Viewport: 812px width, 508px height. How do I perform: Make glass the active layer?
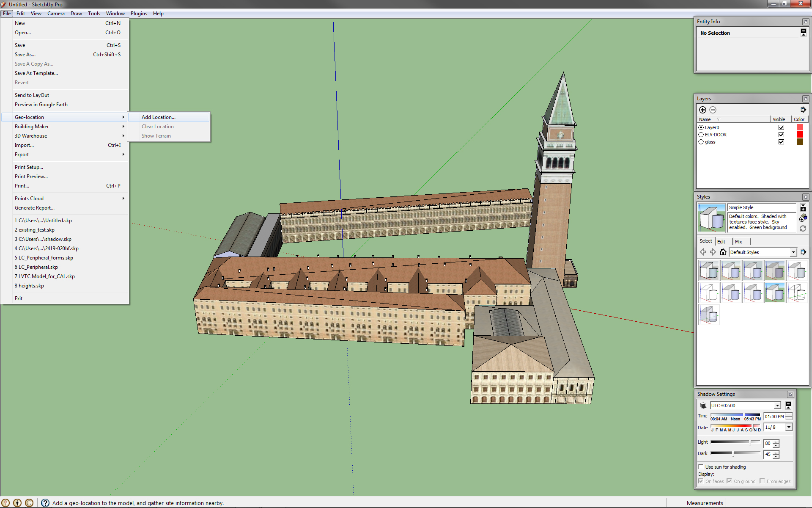[x=701, y=142]
